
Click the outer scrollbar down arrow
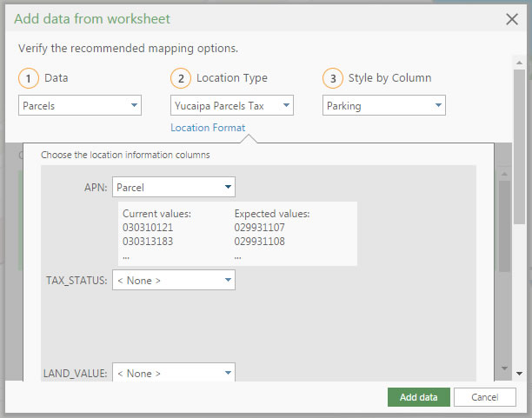[x=519, y=374]
